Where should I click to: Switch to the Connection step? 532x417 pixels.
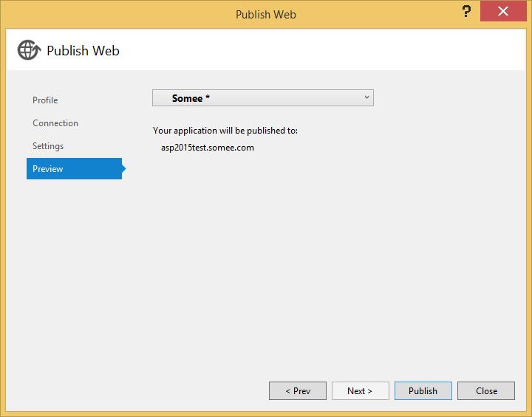pos(55,123)
